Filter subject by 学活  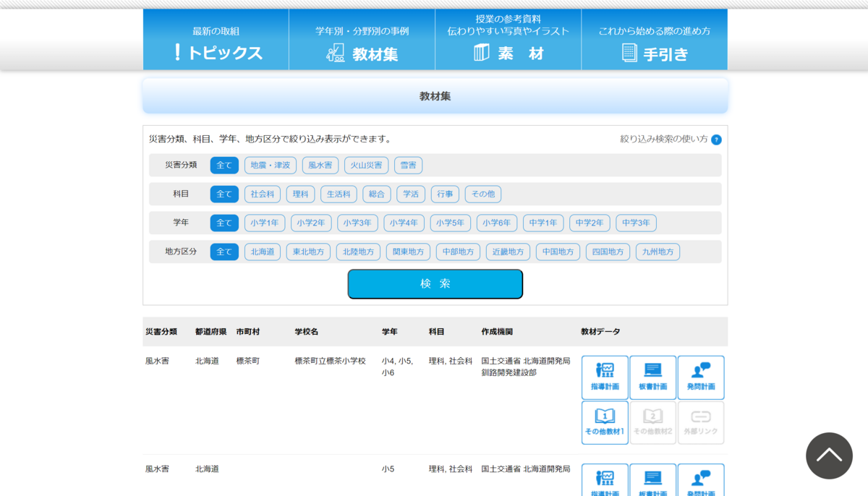411,194
